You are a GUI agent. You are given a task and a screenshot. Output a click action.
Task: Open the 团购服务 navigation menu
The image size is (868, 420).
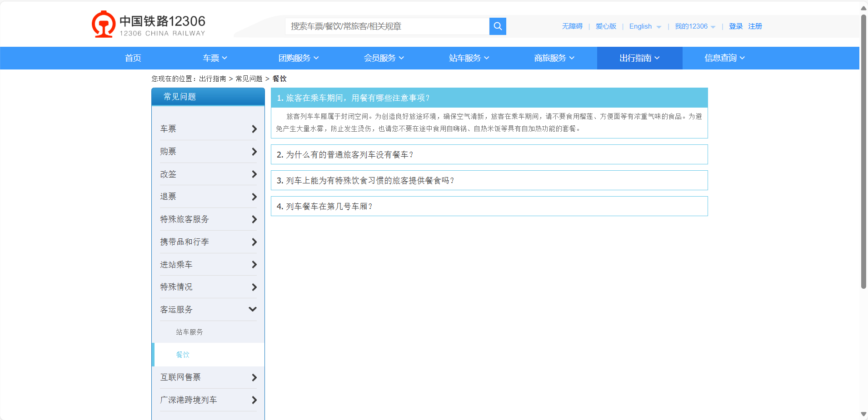[299, 58]
